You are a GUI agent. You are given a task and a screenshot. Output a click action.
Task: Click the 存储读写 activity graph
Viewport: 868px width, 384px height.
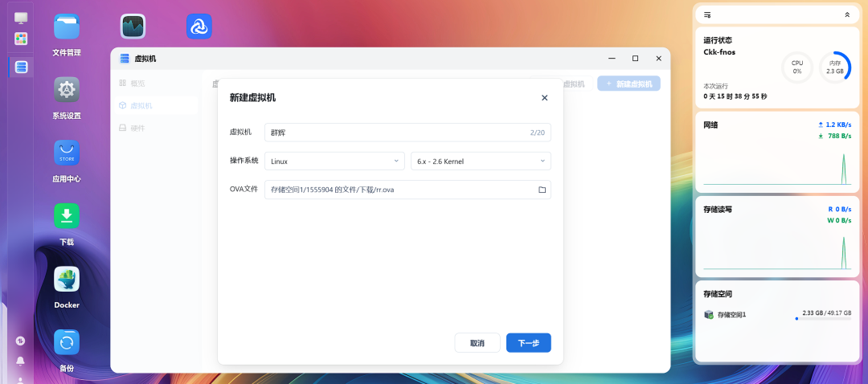point(777,252)
